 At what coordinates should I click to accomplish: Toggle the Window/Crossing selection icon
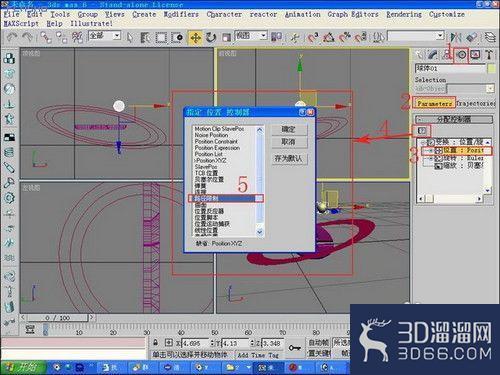click(177, 37)
